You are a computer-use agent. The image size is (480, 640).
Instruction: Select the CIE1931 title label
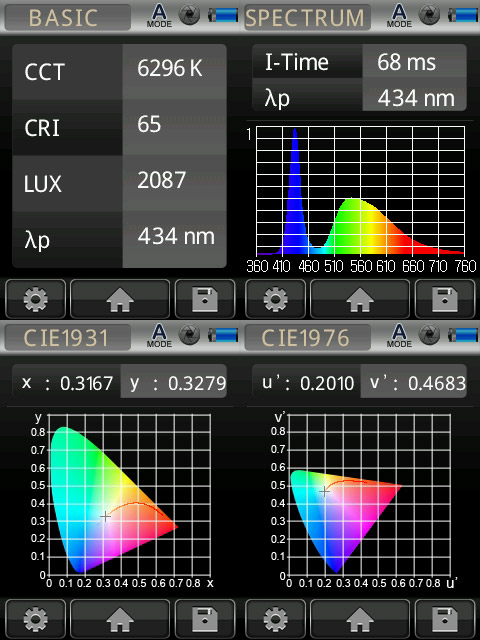68,338
